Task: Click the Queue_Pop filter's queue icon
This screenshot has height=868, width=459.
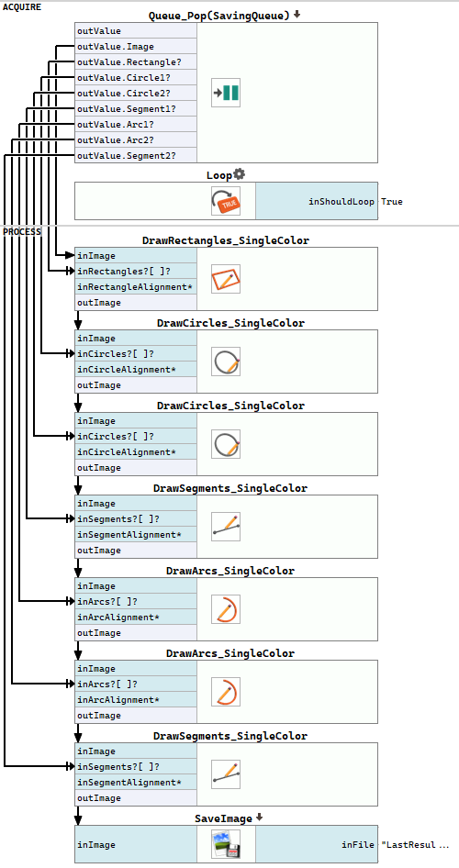Action: pyautogui.click(x=225, y=93)
